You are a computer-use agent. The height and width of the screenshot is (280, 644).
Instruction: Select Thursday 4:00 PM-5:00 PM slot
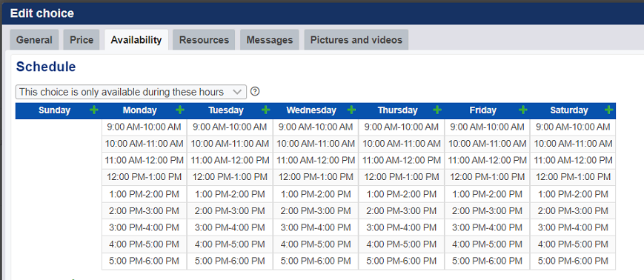point(401,244)
